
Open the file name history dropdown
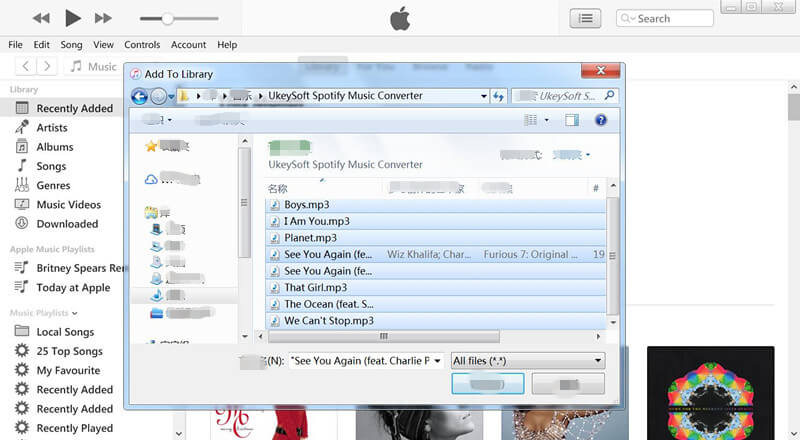pos(437,361)
